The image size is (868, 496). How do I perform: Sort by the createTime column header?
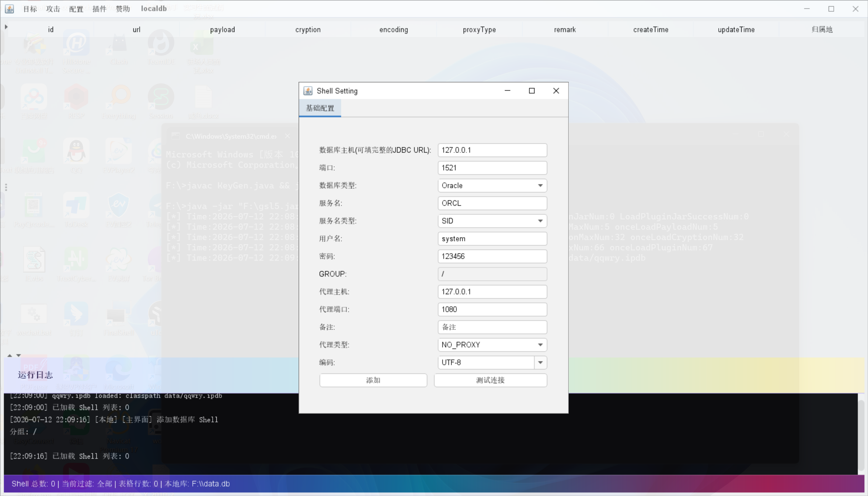pyautogui.click(x=651, y=30)
